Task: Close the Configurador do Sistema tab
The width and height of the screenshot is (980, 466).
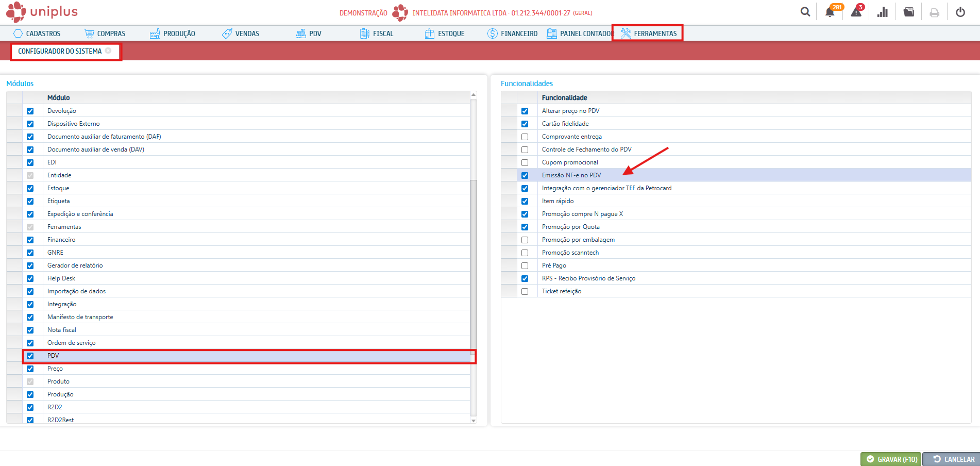Action: pos(108,51)
